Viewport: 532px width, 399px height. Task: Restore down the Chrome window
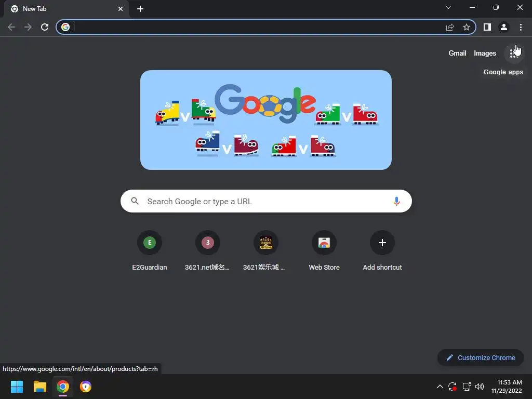496,7
